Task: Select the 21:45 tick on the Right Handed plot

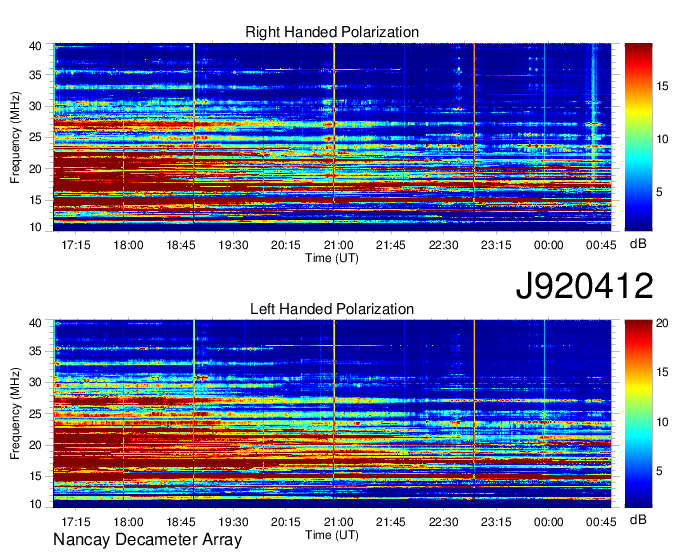Action: 391,245
